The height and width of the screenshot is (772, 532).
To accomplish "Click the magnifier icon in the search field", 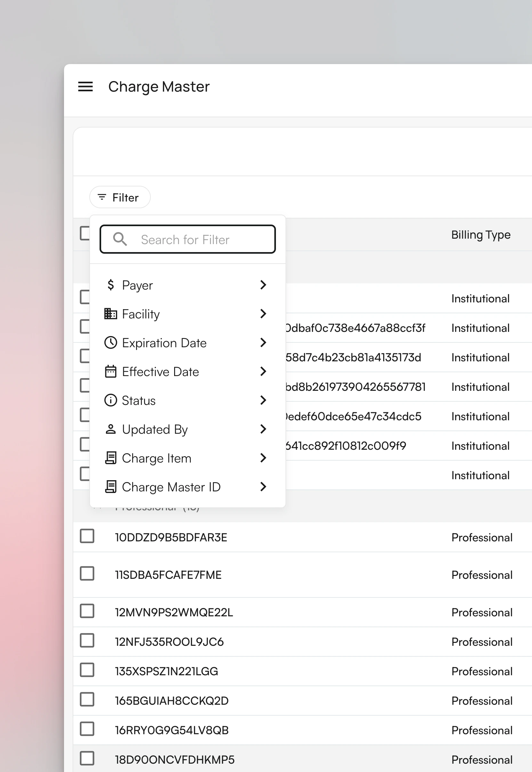I will pyautogui.click(x=120, y=239).
